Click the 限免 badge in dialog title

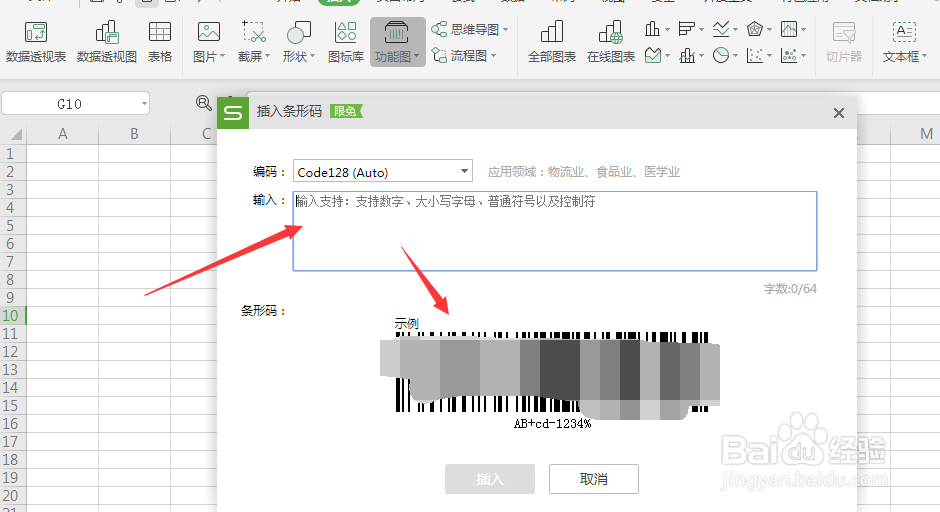click(x=346, y=111)
